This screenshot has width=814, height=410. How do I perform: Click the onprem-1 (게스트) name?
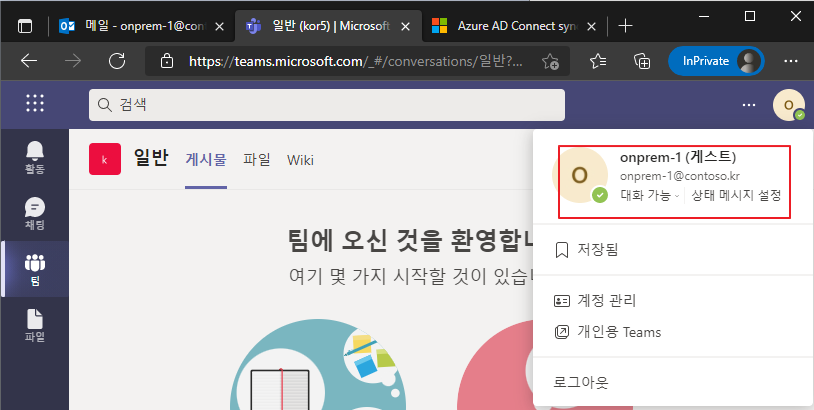click(x=678, y=157)
